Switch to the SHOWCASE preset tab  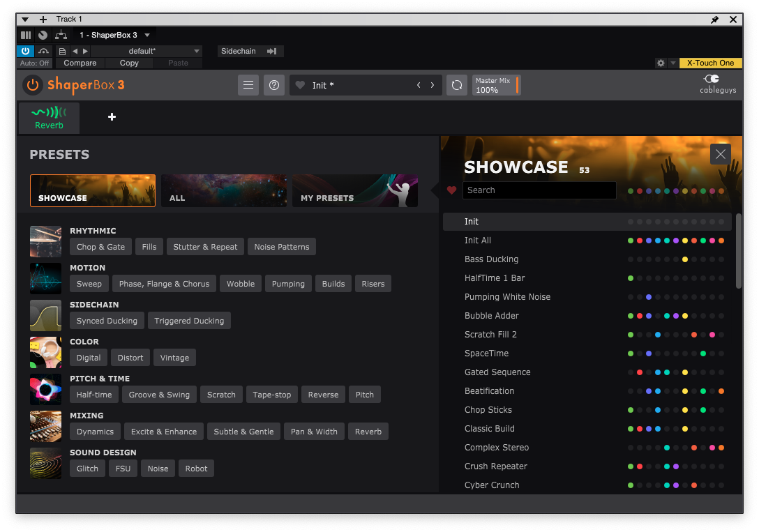93,190
